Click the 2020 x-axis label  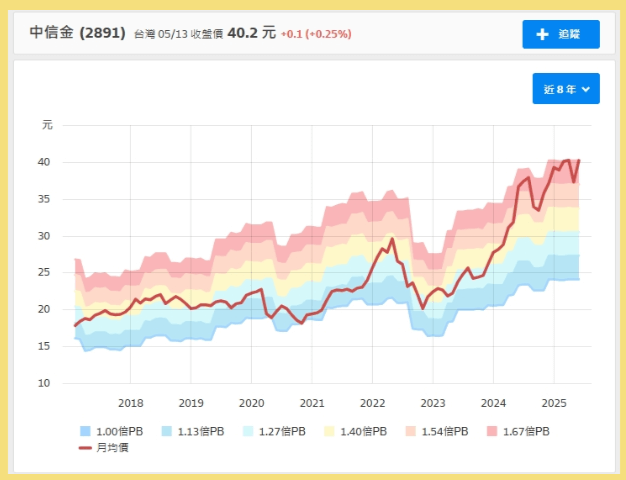tap(252, 403)
